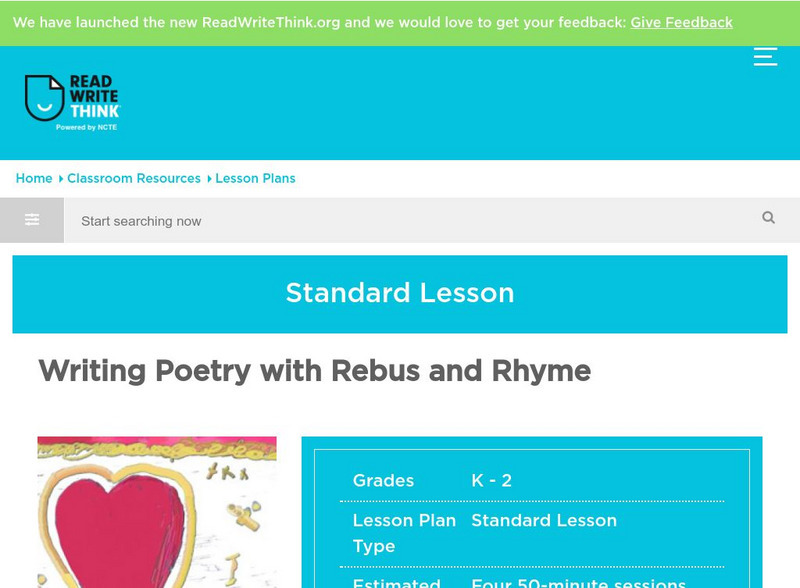This screenshot has height=588, width=800.
Task: Click the Grades label in info panel
Action: 383,480
